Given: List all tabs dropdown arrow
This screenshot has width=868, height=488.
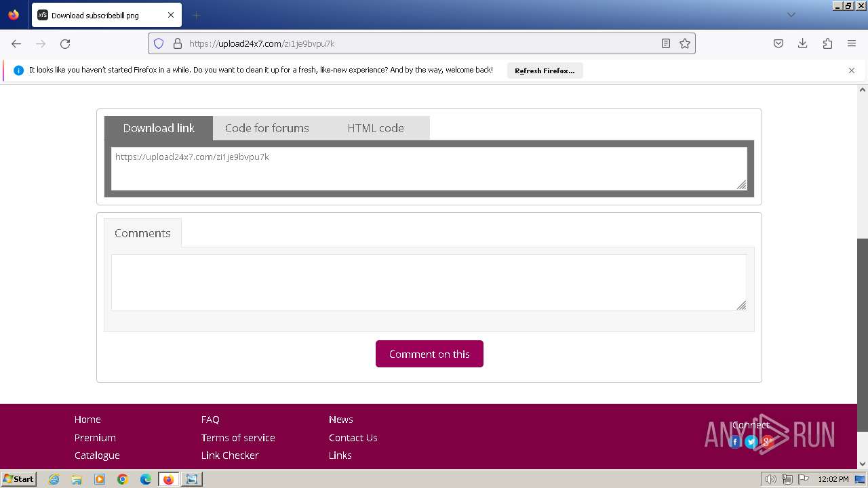Looking at the screenshot, I should (791, 15).
